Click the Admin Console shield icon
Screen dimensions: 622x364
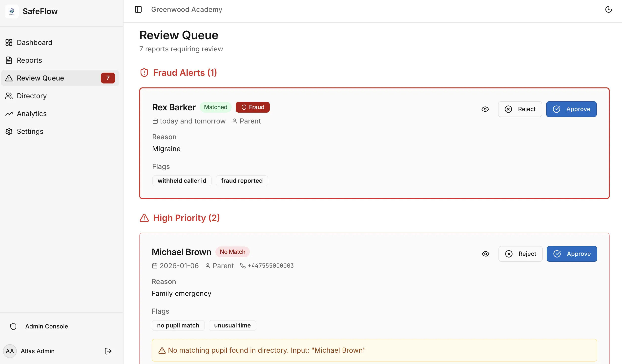13,326
